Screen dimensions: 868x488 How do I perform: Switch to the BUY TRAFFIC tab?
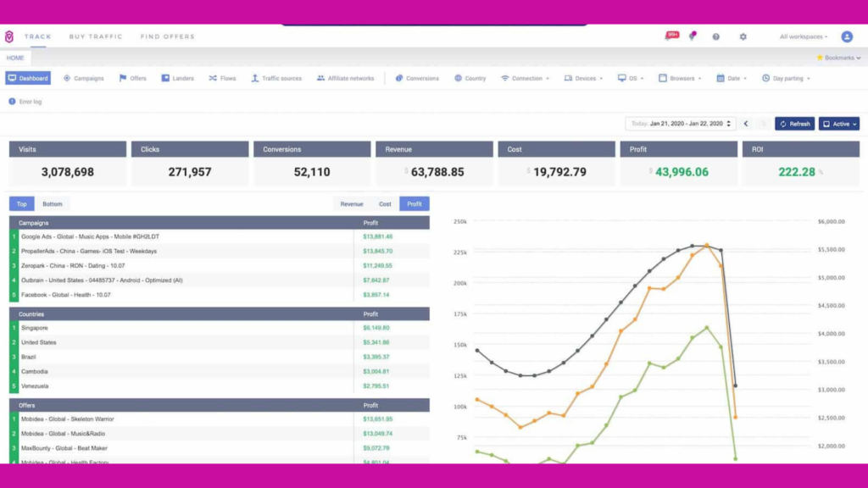click(x=96, y=36)
